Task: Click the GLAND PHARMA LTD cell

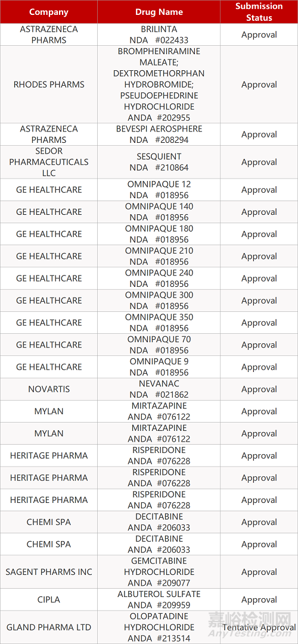Action: click(49, 627)
